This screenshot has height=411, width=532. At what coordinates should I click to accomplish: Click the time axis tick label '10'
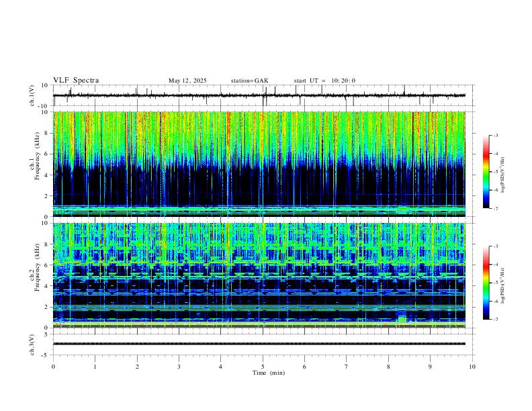tap(472, 367)
